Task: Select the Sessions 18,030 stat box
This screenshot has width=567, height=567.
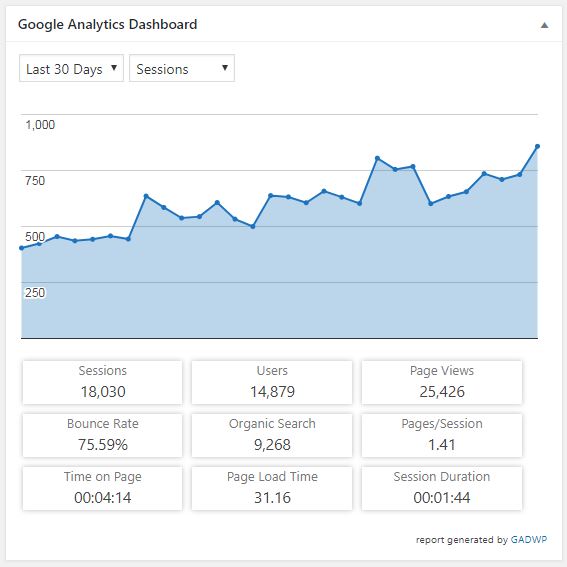Action: pyautogui.click(x=102, y=382)
